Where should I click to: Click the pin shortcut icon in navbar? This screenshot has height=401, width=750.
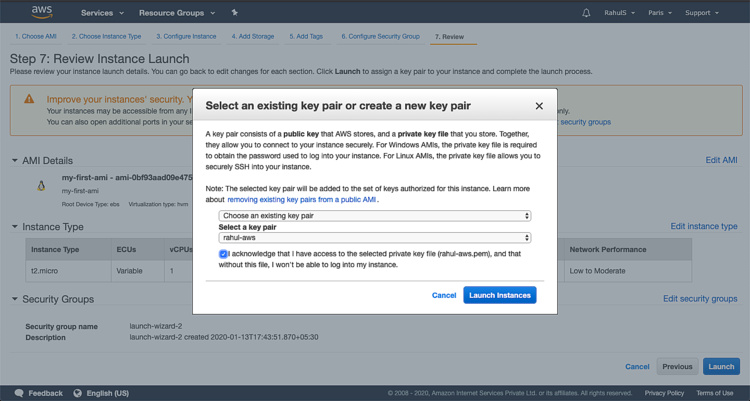[x=234, y=13]
